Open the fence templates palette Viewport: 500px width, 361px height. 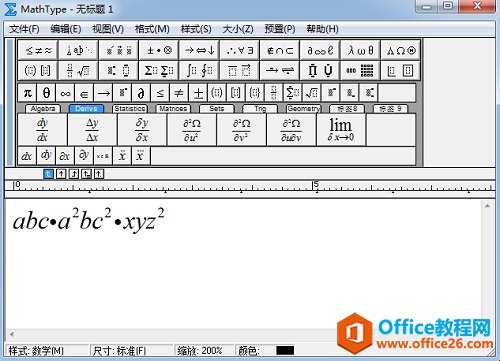(38, 70)
